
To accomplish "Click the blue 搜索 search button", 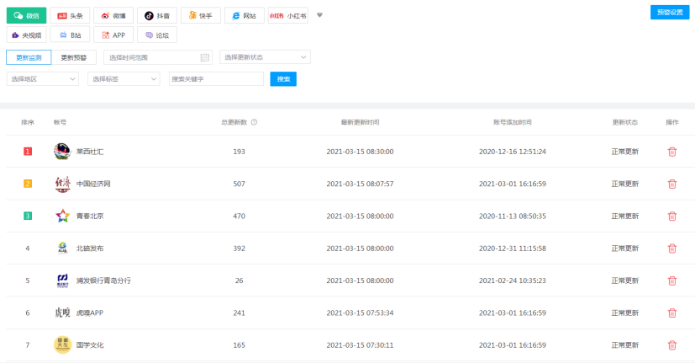I will click(x=283, y=79).
